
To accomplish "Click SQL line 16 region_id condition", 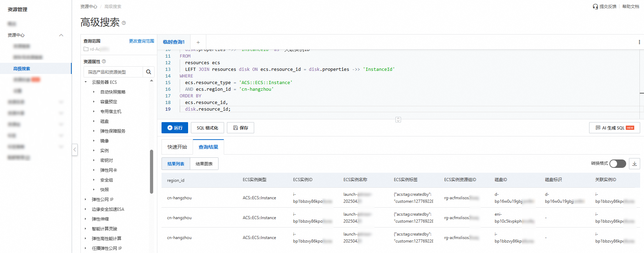I will click(229, 89).
